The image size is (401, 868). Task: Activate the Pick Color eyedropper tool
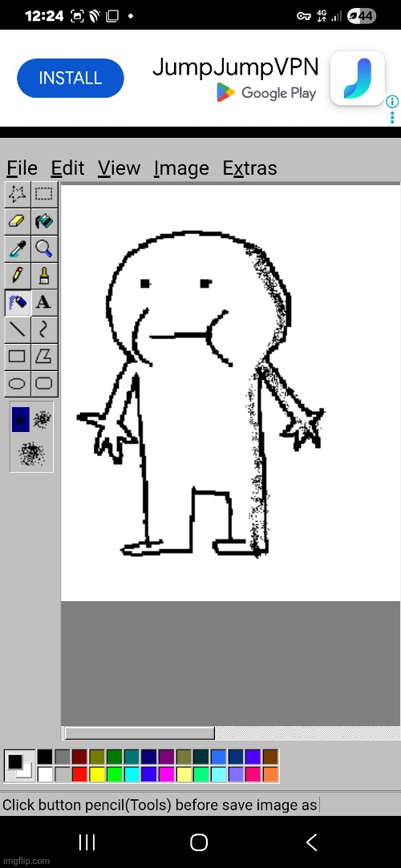18,248
